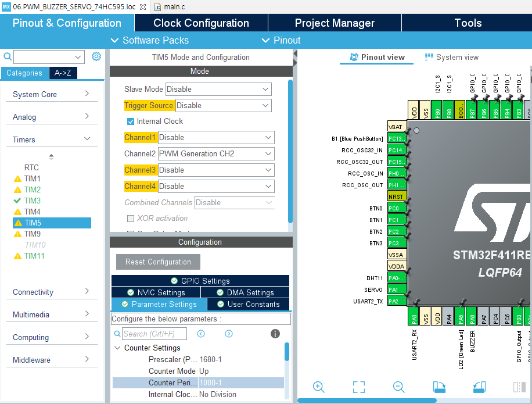Viewport: 532px width, 404px height.
Task: Select TIM3 in the timers list
Action: tap(32, 201)
